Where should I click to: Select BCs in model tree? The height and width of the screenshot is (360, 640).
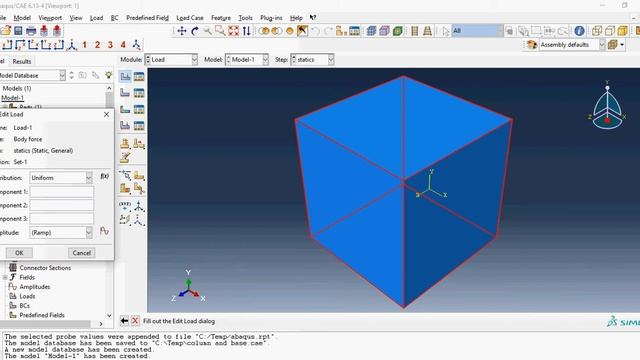click(x=24, y=306)
